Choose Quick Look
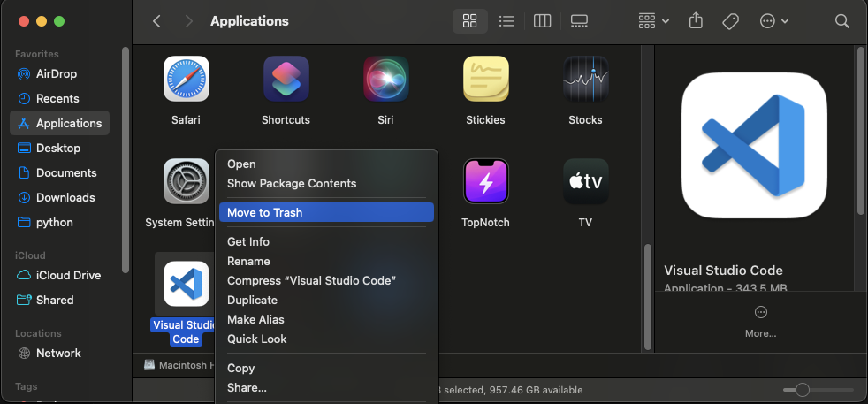868x404 pixels. click(327, 339)
